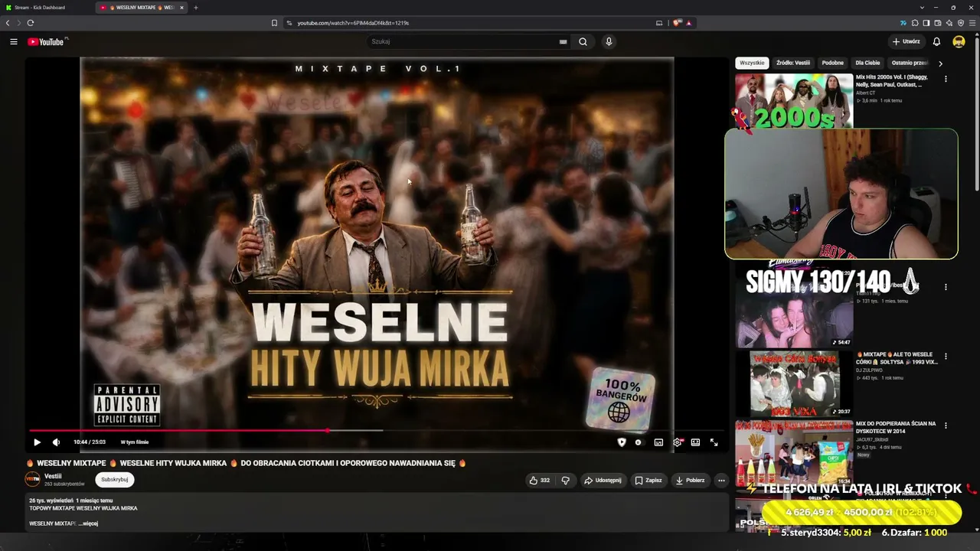Screen dimensions: 980x551
Task: Open the DJ ZULPIWO channel name
Action: (869, 370)
